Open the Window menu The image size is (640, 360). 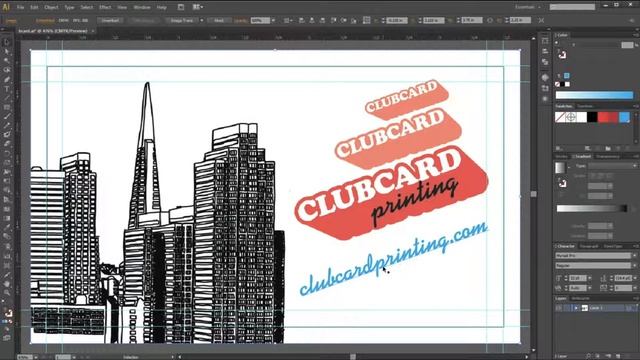pyautogui.click(x=142, y=7)
